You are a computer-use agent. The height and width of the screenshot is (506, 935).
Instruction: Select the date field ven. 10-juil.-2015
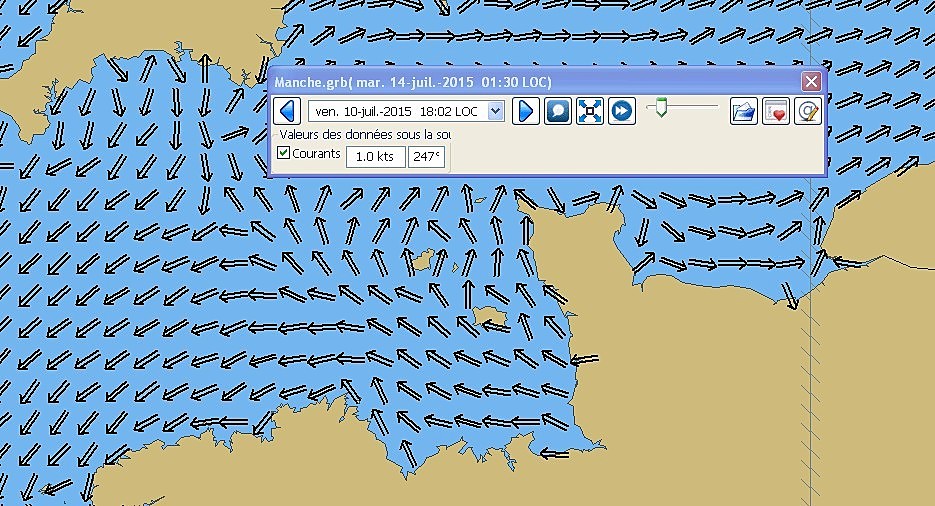[x=406, y=111]
